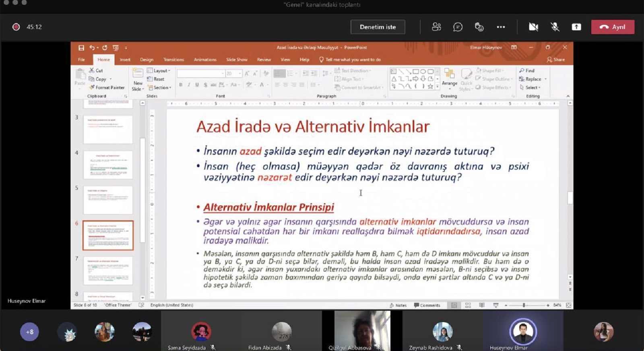The height and width of the screenshot is (351, 644).
Task: Click the Fit slide to window icon
Action: tap(569, 305)
